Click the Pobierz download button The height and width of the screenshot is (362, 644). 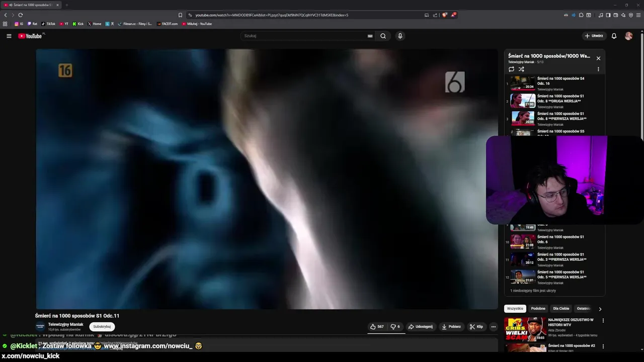point(451,326)
